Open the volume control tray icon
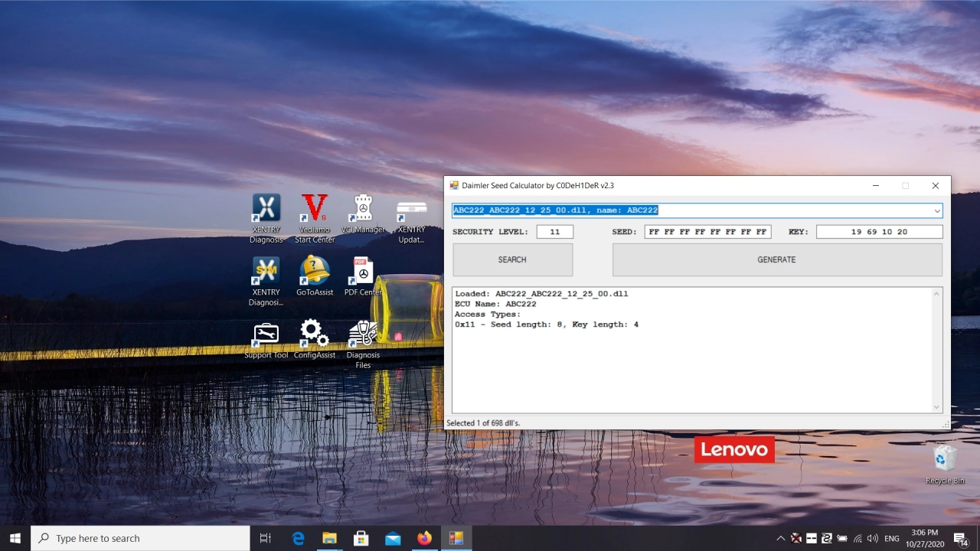The height and width of the screenshot is (551, 980). [873, 539]
